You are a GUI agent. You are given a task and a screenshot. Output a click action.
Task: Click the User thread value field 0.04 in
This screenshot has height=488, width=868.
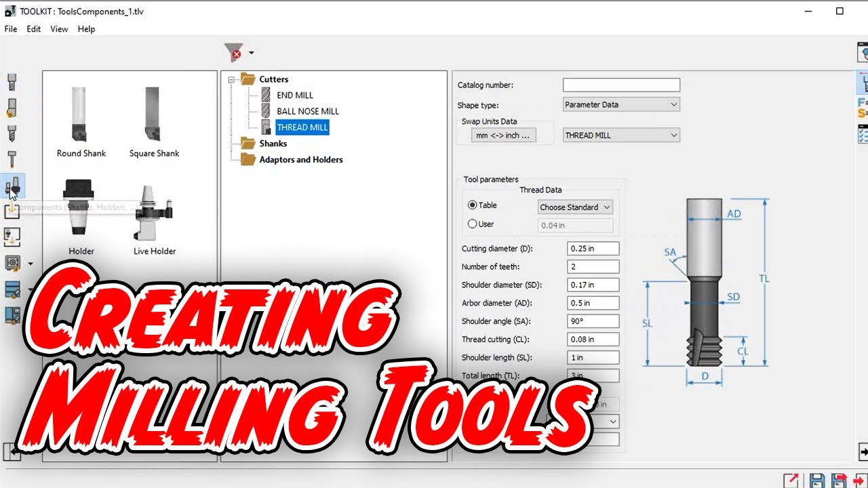click(575, 226)
